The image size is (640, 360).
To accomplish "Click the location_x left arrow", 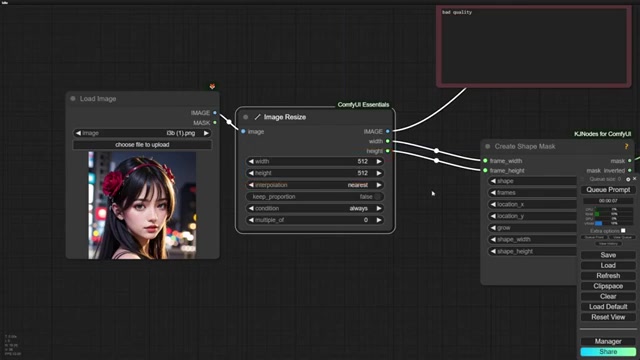I will (x=493, y=204).
